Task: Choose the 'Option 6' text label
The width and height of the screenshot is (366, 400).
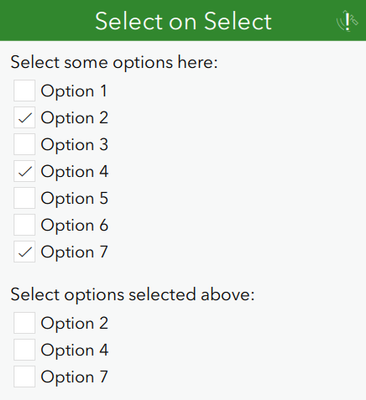Action: (74, 225)
